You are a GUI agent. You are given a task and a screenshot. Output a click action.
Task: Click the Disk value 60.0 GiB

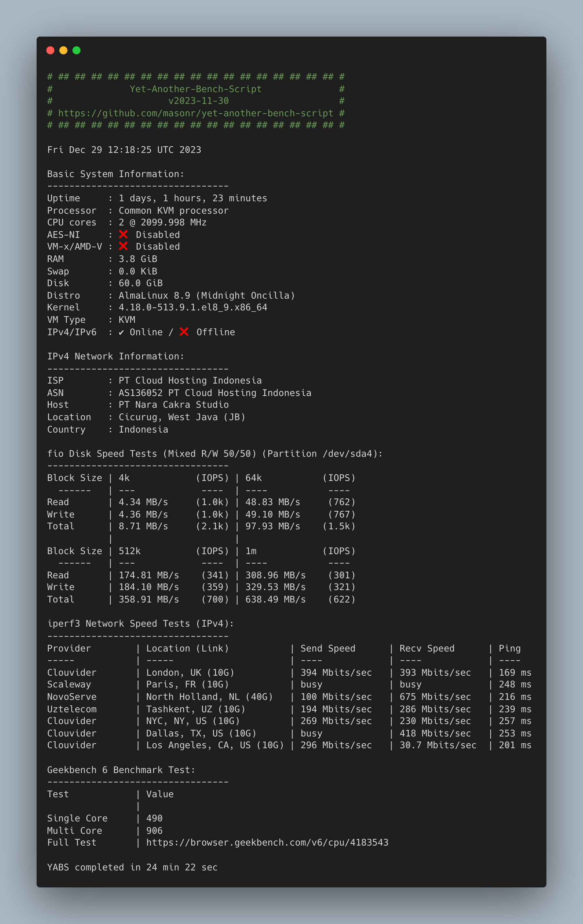click(x=141, y=283)
